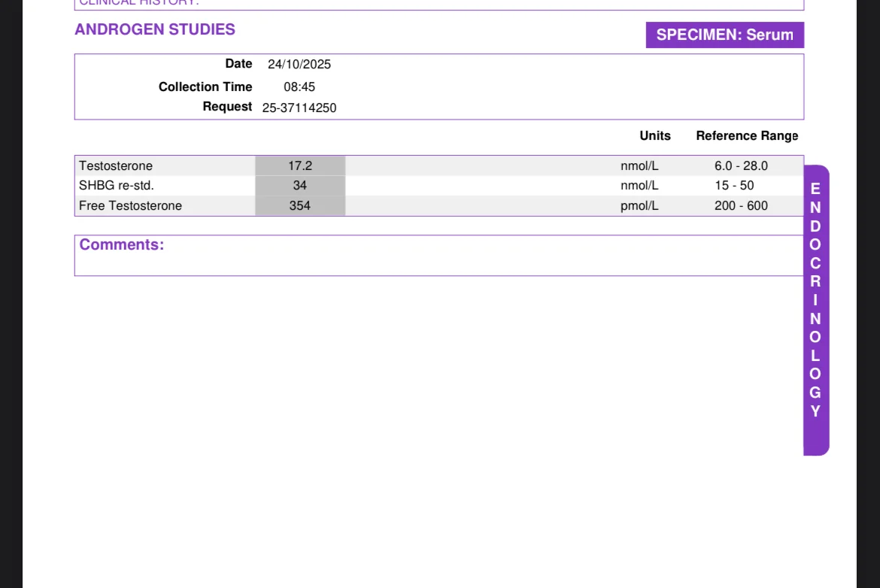The height and width of the screenshot is (588, 880).
Task: Click the Reference Range column header
Action: pyautogui.click(x=747, y=136)
